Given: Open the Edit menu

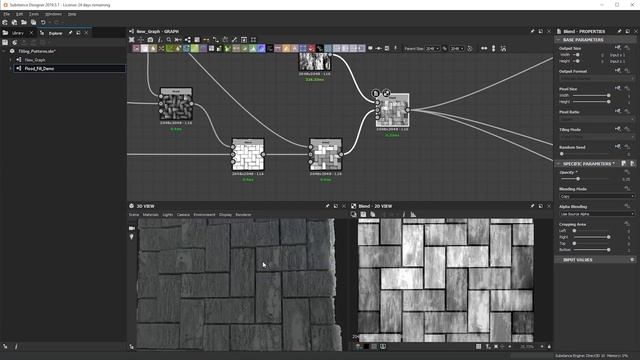Looking at the screenshot, I should point(19,14).
